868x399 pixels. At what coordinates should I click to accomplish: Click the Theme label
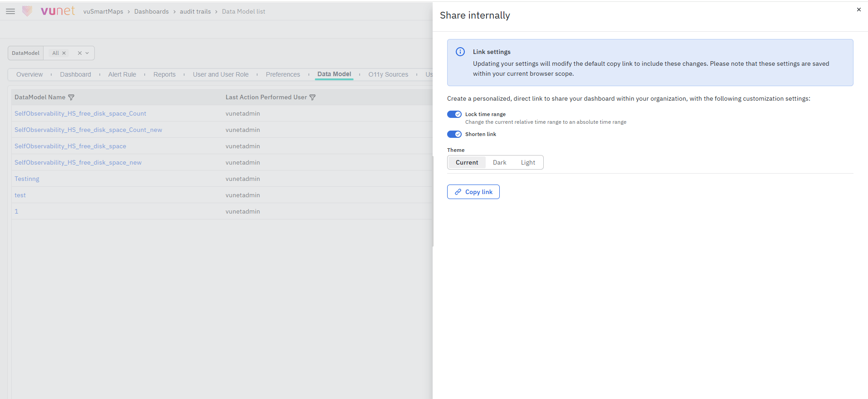pyautogui.click(x=456, y=150)
